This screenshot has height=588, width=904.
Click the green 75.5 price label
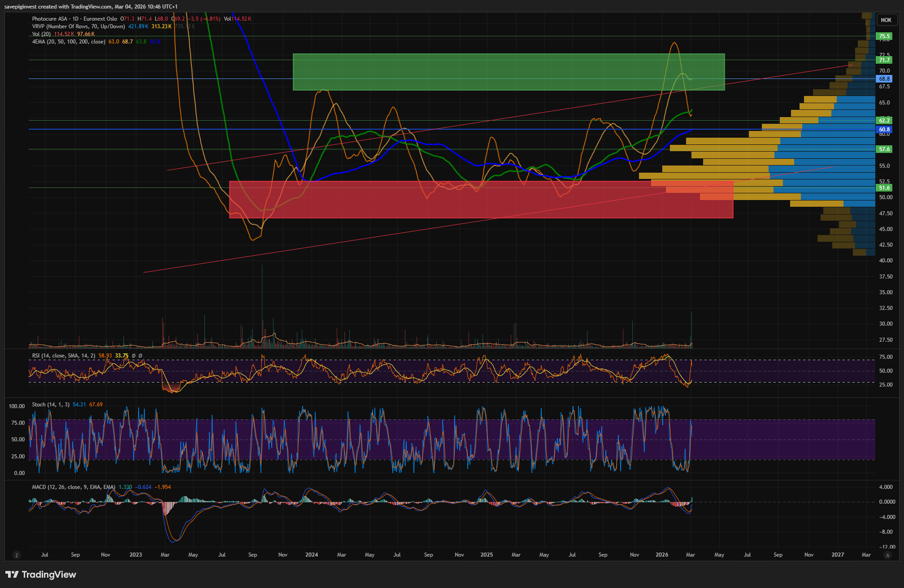pyautogui.click(x=884, y=36)
